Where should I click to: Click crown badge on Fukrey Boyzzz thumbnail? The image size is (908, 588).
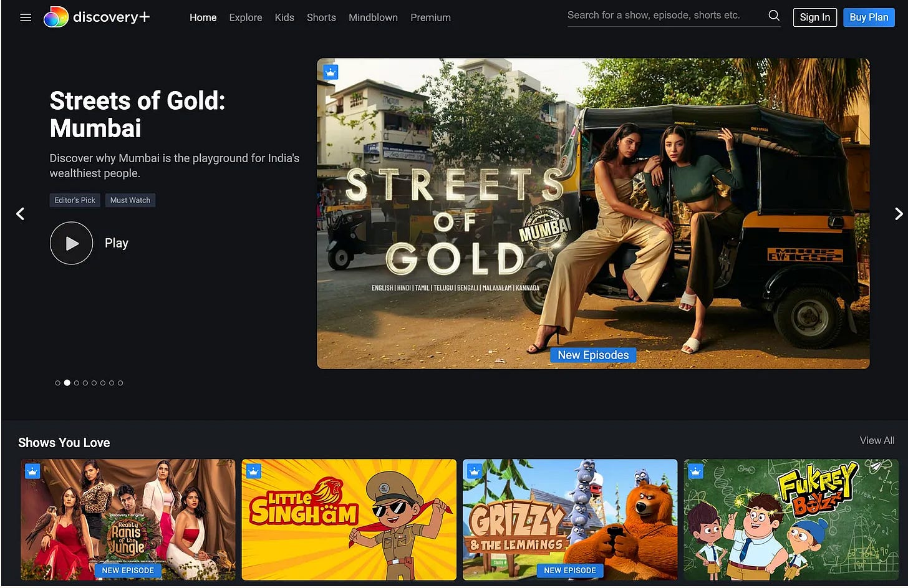(x=695, y=471)
